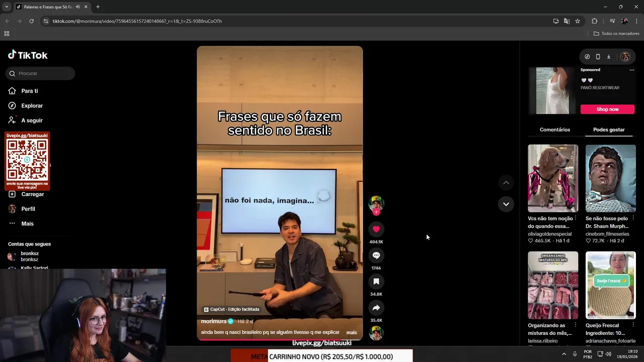Click the video progress bar
The width and height of the screenshot is (644, 362).
click(x=279, y=339)
